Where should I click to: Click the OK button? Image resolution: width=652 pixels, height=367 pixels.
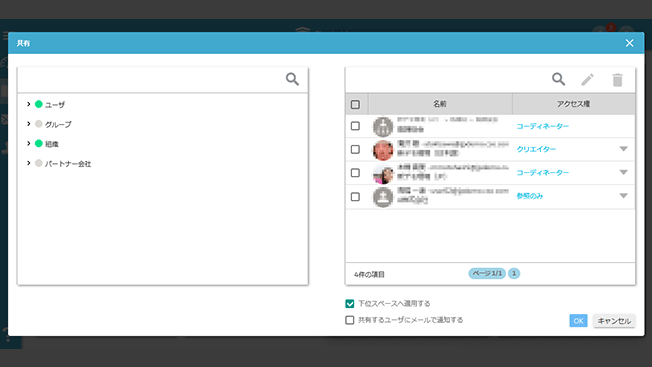(x=578, y=321)
